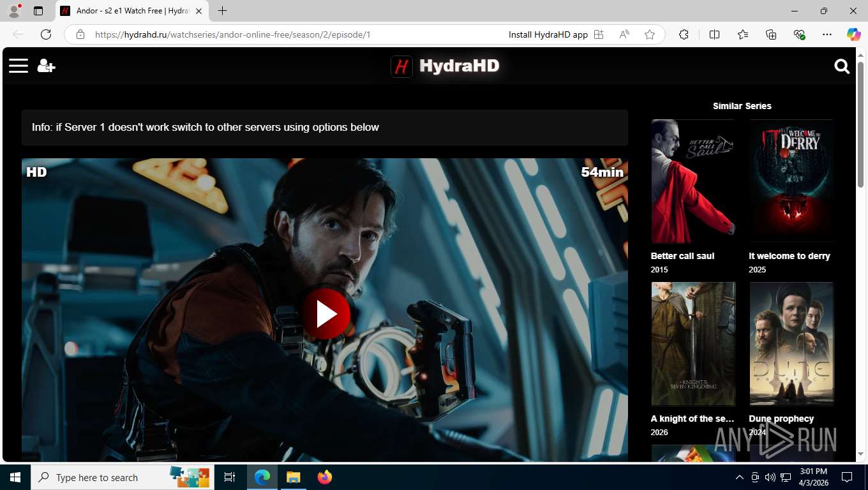This screenshot has width=868, height=490.
Task: Install the HydraHD app from address bar
Action: click(556, 34)
